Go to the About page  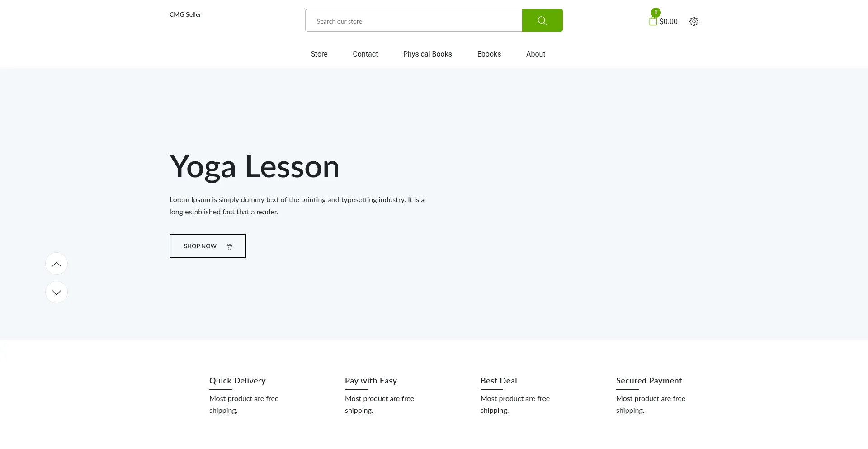click(535, 54)
